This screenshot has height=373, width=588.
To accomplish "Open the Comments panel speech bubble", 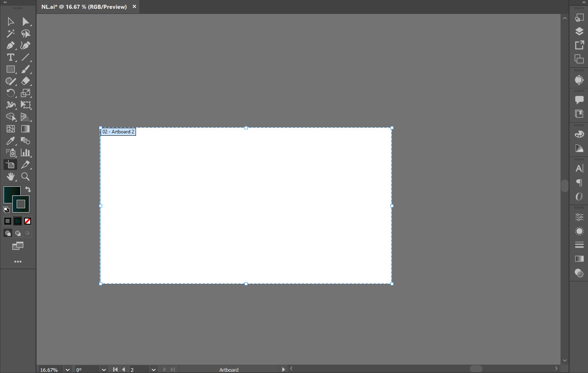I will tap(579, 100).
